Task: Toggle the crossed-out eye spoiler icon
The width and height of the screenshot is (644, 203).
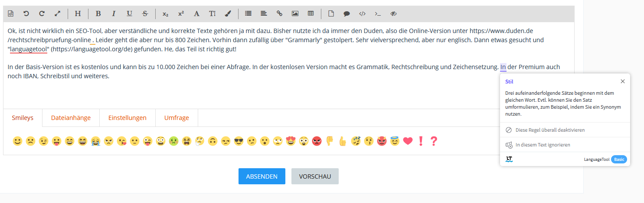Action: [x=394, y=13]
